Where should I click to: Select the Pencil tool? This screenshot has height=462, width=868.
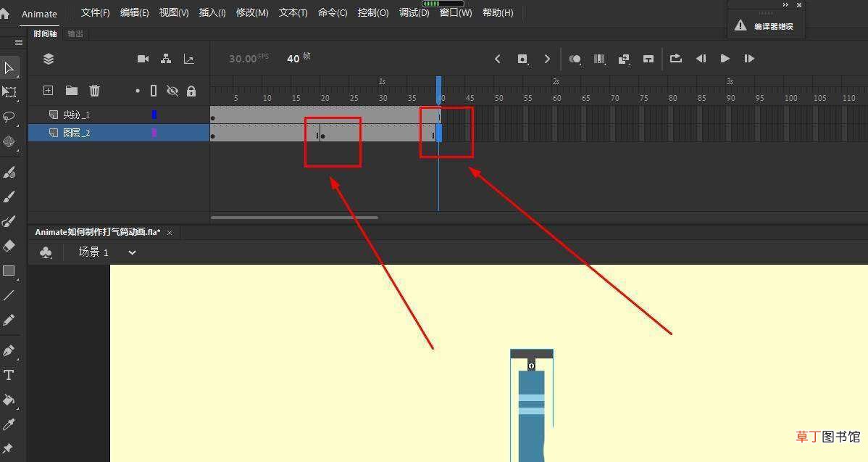[x=9, y=320]
